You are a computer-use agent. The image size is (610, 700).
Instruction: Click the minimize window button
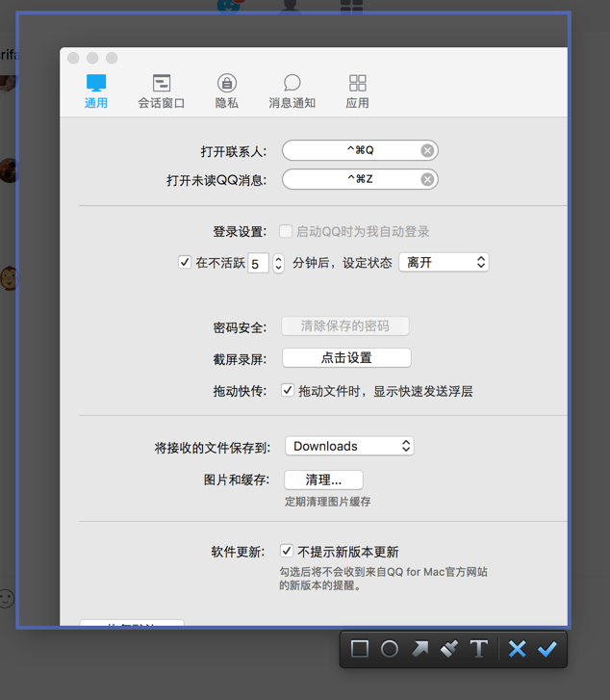92,58
